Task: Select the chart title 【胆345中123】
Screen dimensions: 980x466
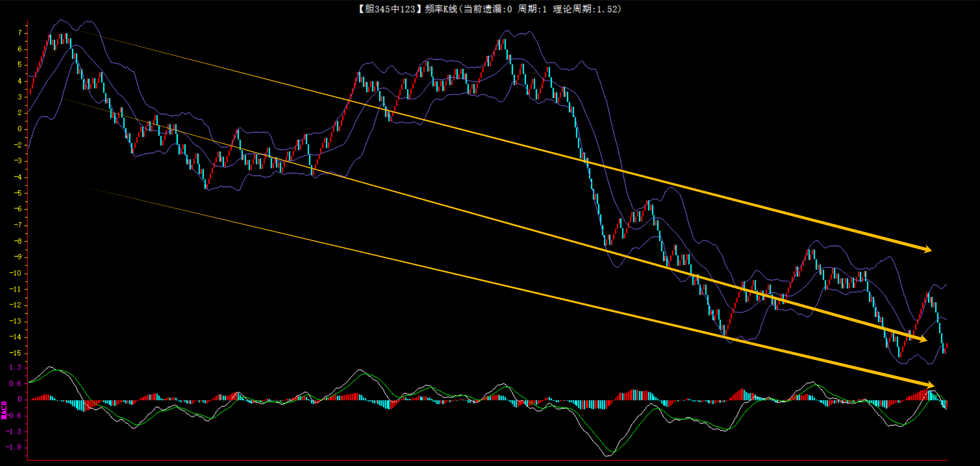Action: [387, 9]
